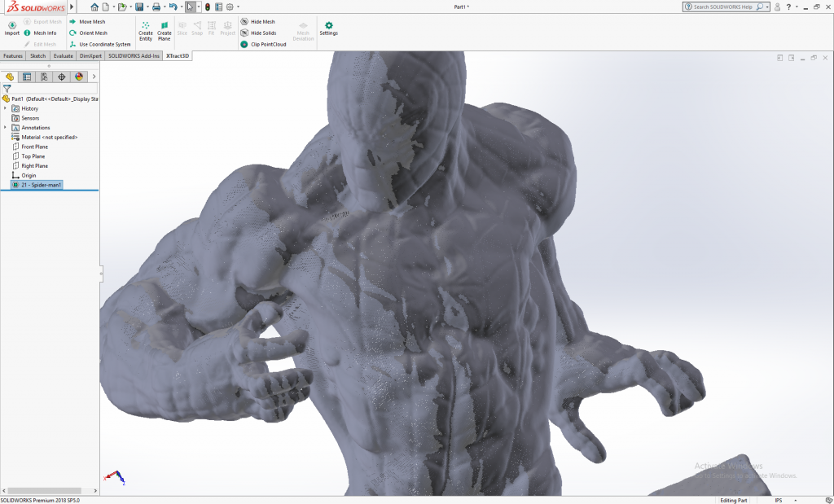834x504 pixels.
Task: Open File Properties icon
Action: pyautogui.click(x=218, y=7)
